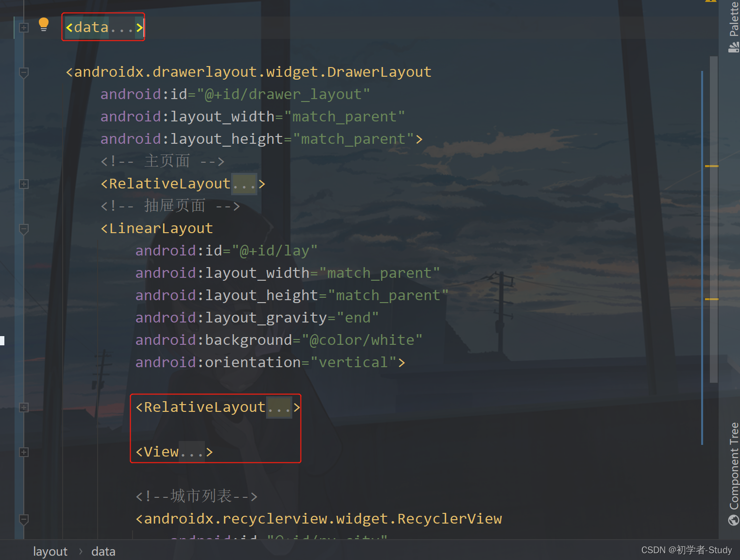740x560 pixels.
Task: Click the 主页面 comment line
Action: [163, 161]
